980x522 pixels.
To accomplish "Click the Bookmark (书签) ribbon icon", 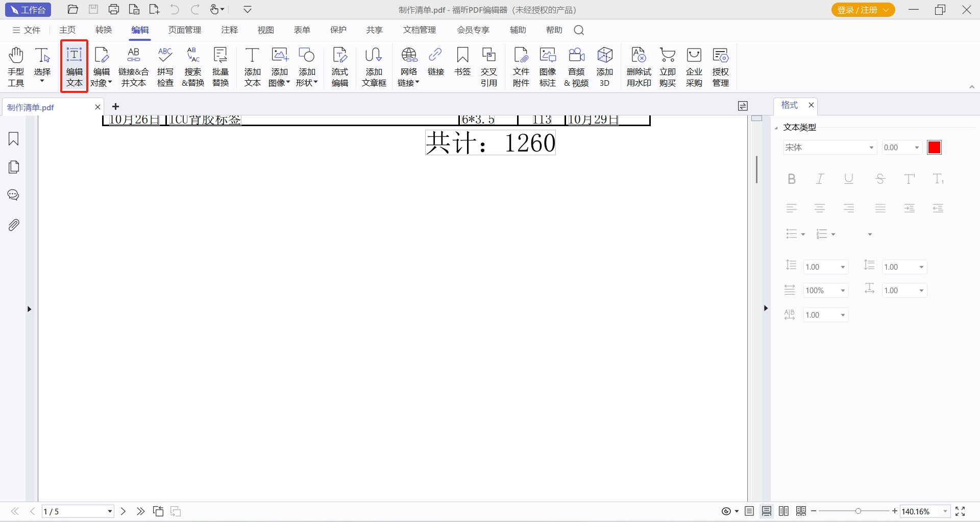I will [x=462, y=61].
